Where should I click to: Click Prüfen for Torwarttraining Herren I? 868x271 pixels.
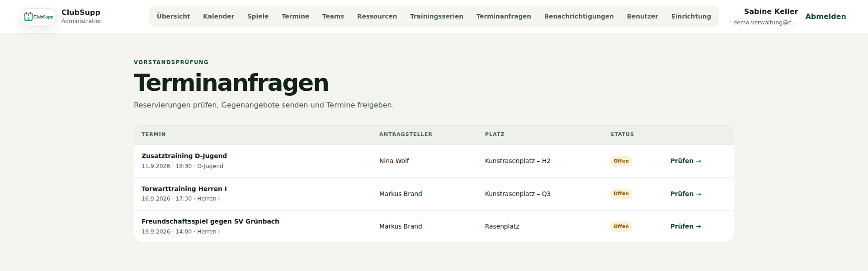coord(685,194)
